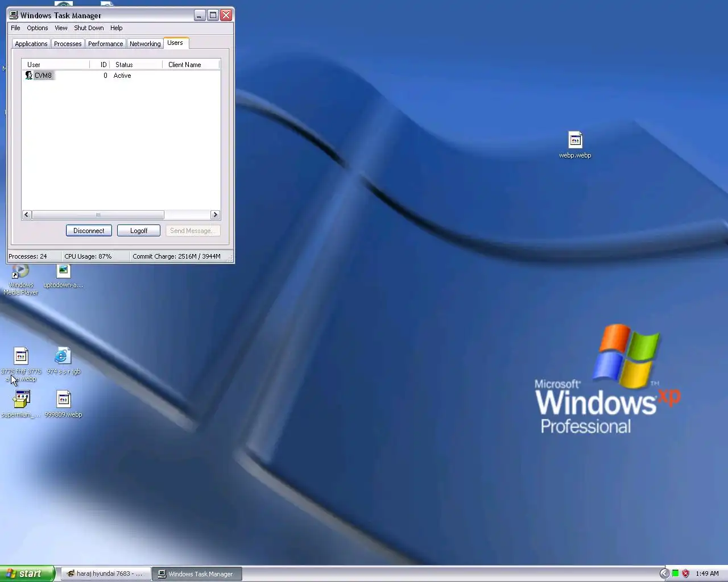Select the Users tab
The image size is (728, 582).
point(175,43)
